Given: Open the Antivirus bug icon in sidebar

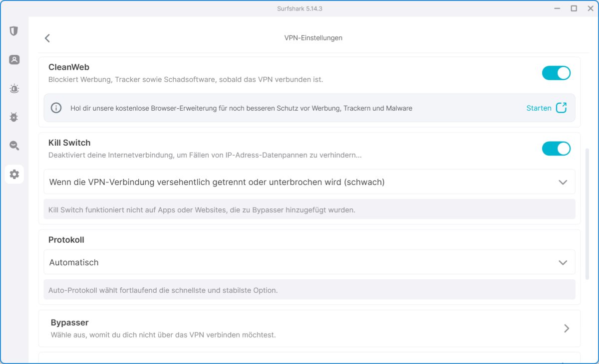Looking at the screenshot, I should click(x=14, y=117).
